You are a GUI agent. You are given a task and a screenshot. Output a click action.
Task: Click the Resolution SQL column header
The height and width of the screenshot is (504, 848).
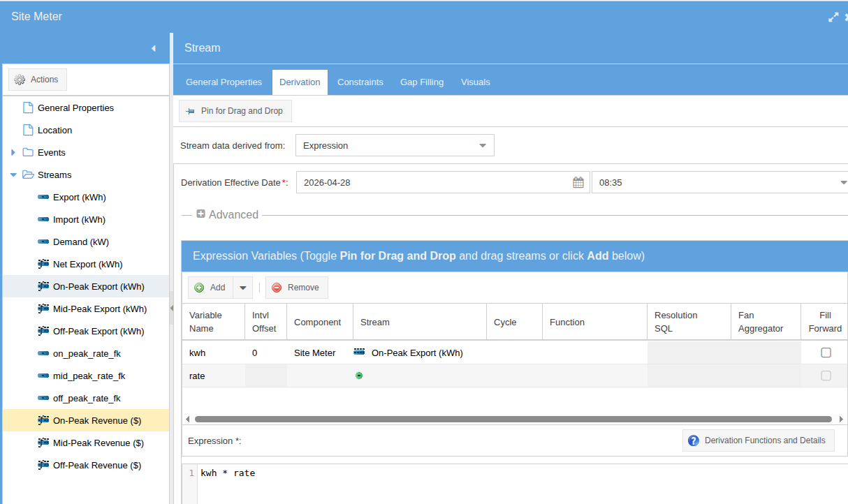[689, 322]
